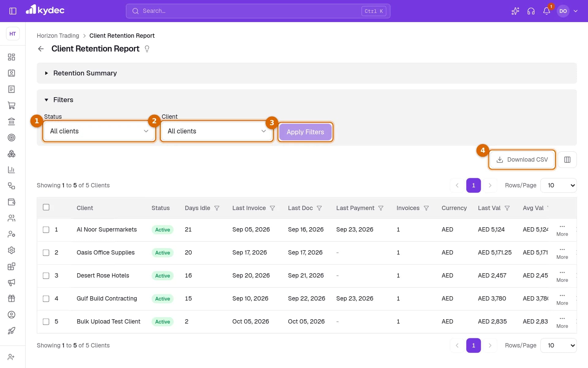Click the Horizon Trading breadcrumb
Screen dimensions: 588x368
pyautogui.click(x=58, y=36)
